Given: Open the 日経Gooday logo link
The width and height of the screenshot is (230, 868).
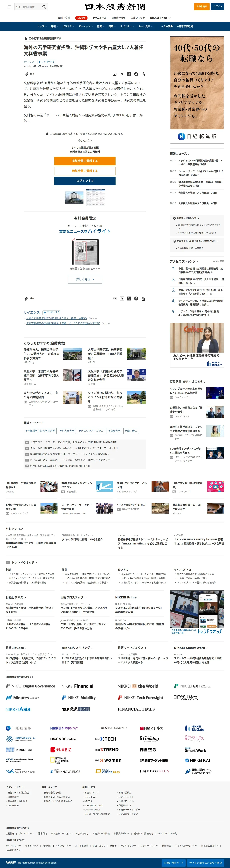Looking at the screenshot, I should click(150, 739).
